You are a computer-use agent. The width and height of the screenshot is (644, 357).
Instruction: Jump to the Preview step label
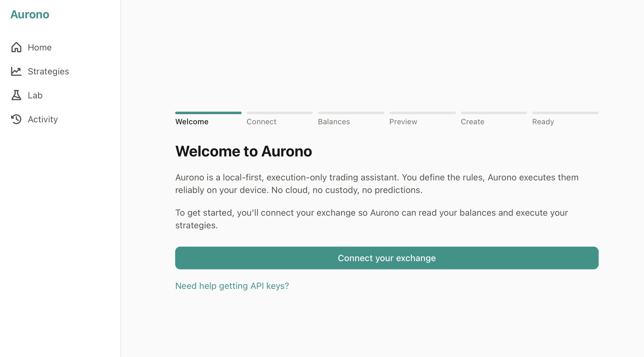[403, 122]
